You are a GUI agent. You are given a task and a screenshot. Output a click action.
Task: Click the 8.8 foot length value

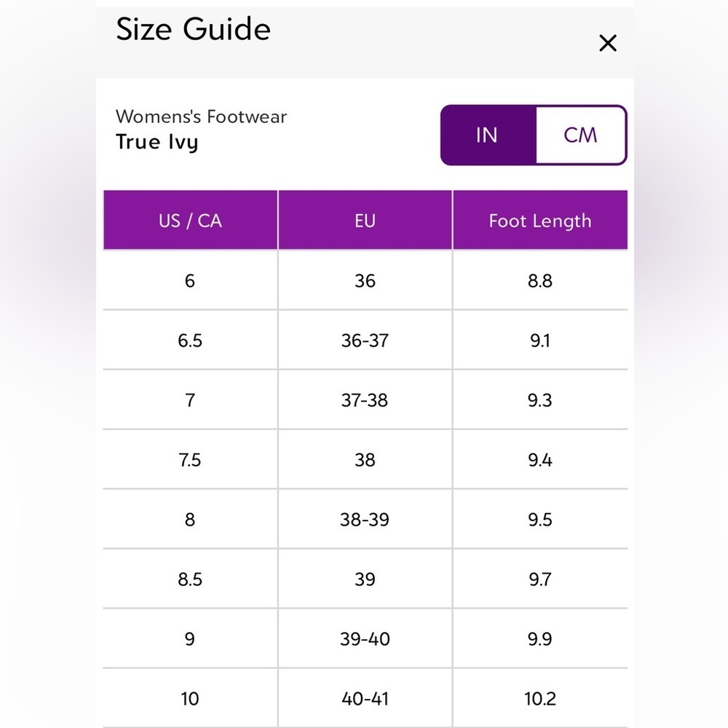coord(540,281)
